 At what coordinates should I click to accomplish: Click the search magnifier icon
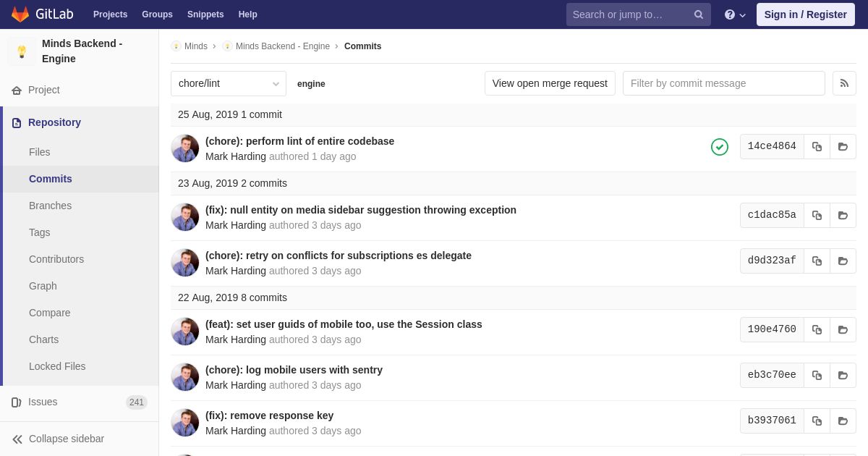click(699, 14)
